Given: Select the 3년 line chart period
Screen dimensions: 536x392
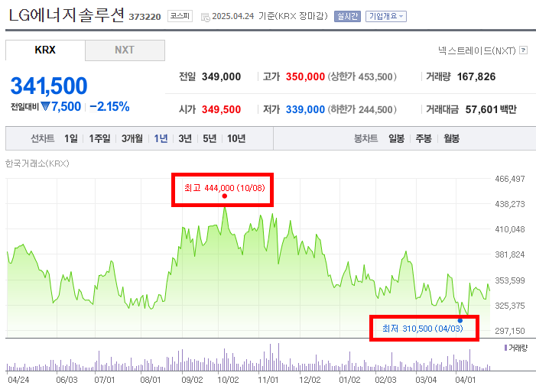Looking at the screenshot, I should click(185, 138).
